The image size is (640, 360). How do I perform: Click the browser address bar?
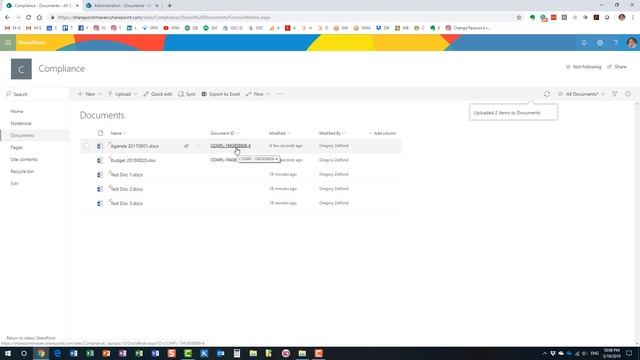pos(282,18)
